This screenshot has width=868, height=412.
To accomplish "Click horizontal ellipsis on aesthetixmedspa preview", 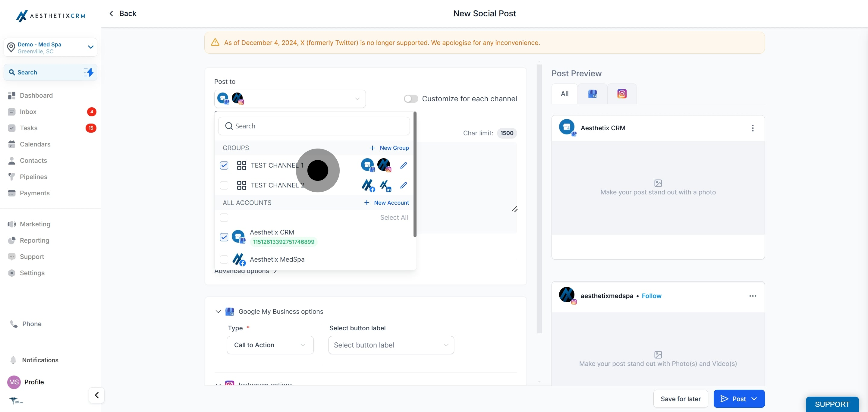I will (x=753, y=296).
